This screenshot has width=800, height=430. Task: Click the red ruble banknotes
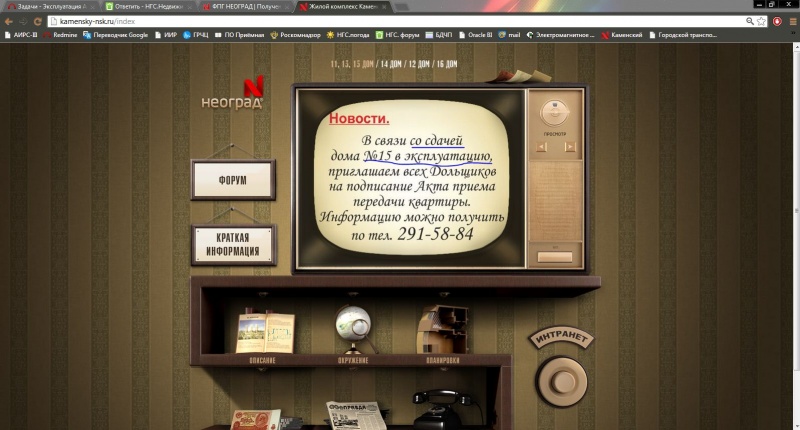click(x=255, y=420)
